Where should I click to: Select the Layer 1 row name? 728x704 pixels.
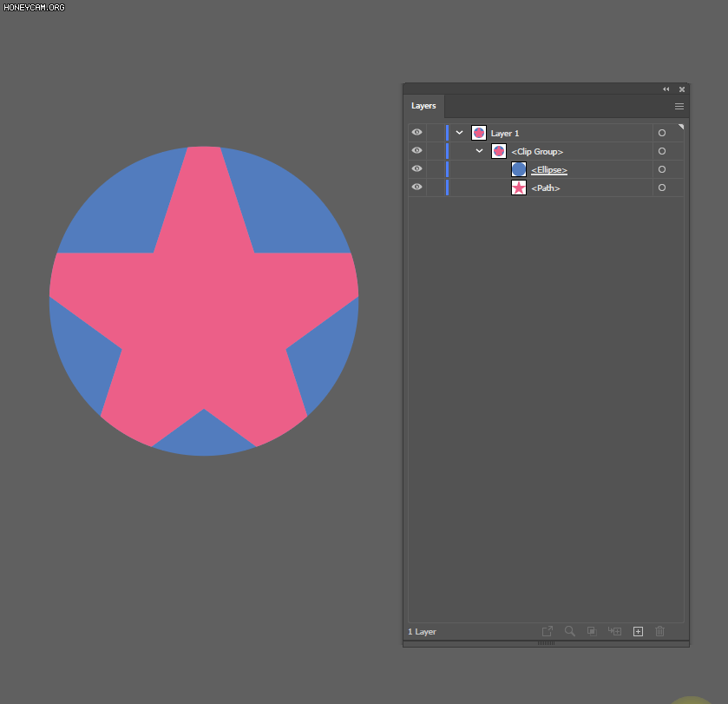(505, 134)
